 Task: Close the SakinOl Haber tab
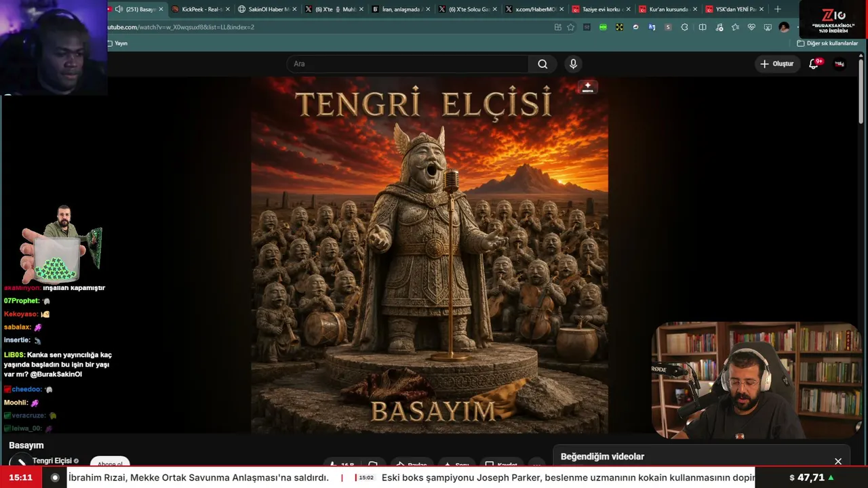(294, 9)
